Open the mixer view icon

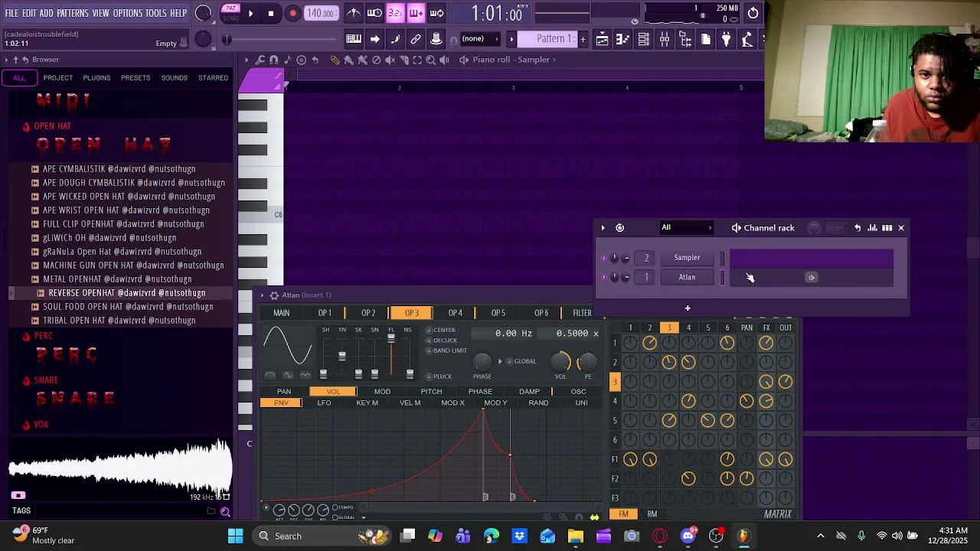click(x=664, y=39)
